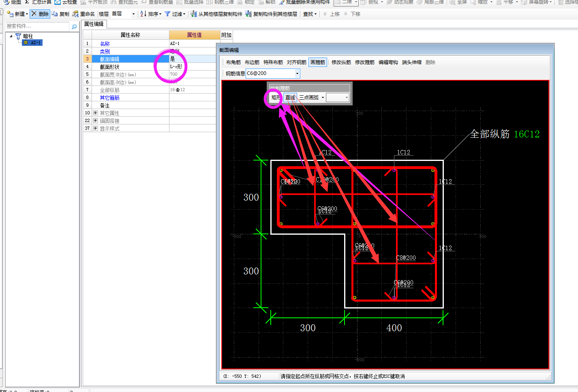Click the greyed 删除 button in 截面编辑

coord(430,62)
